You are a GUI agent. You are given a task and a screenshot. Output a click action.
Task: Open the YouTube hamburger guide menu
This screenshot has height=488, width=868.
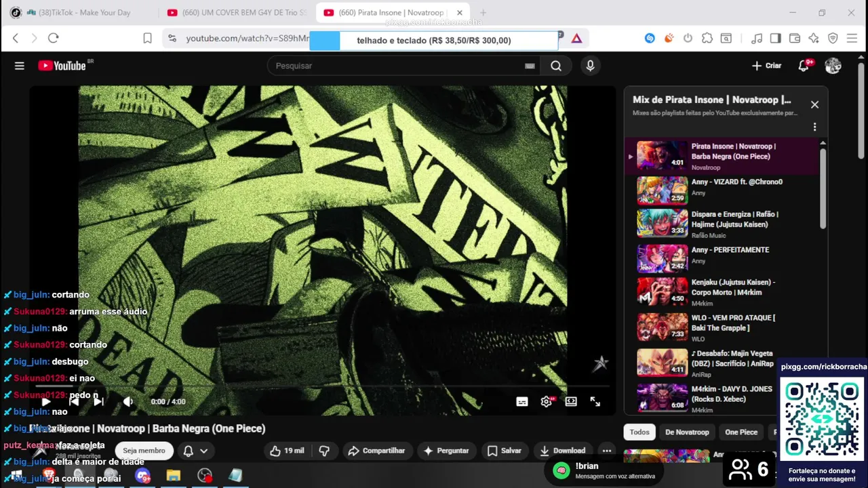[x=20, y=66]
